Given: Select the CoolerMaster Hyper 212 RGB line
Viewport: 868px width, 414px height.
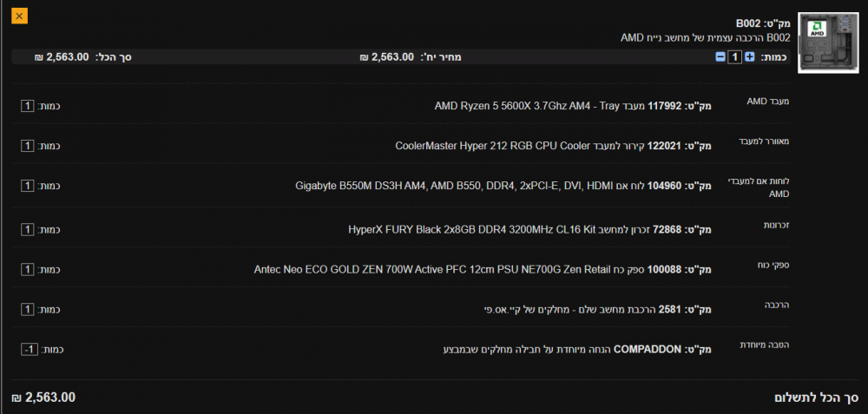Looking at the screenshot, I should point(553,146).
